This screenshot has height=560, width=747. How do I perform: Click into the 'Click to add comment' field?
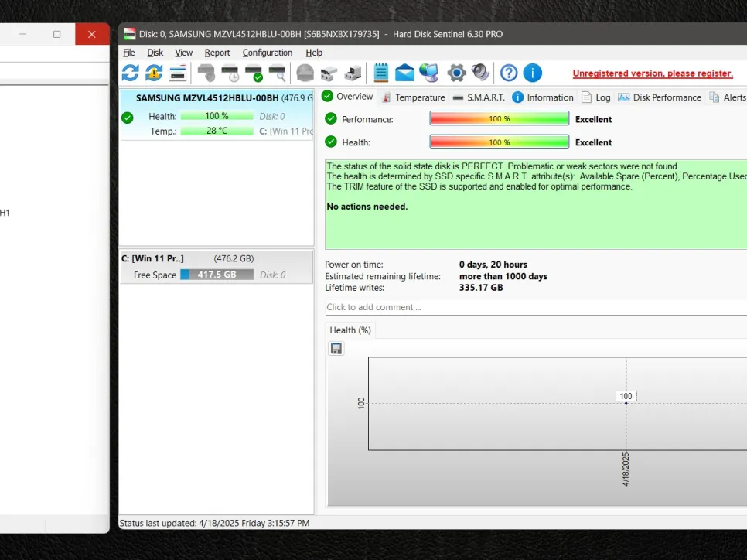(x=536, y=307)
